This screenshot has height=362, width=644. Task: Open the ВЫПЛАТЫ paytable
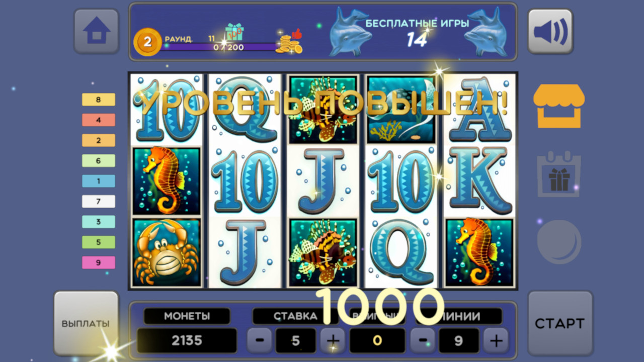click(86, 323)
